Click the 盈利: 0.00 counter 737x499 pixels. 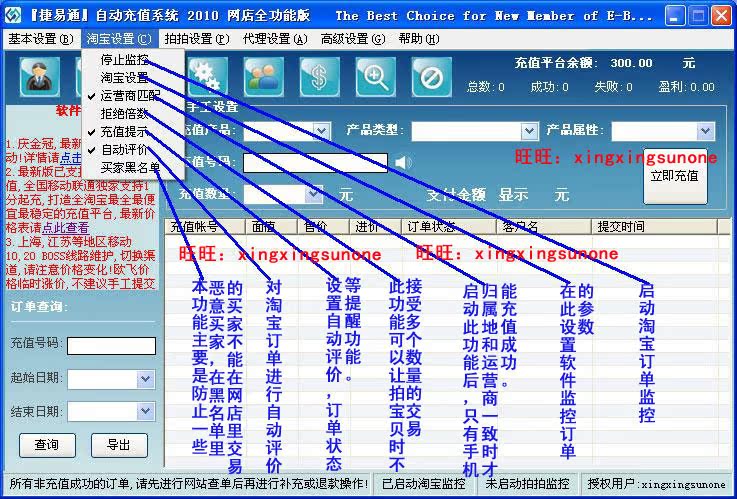pos(686,87)
